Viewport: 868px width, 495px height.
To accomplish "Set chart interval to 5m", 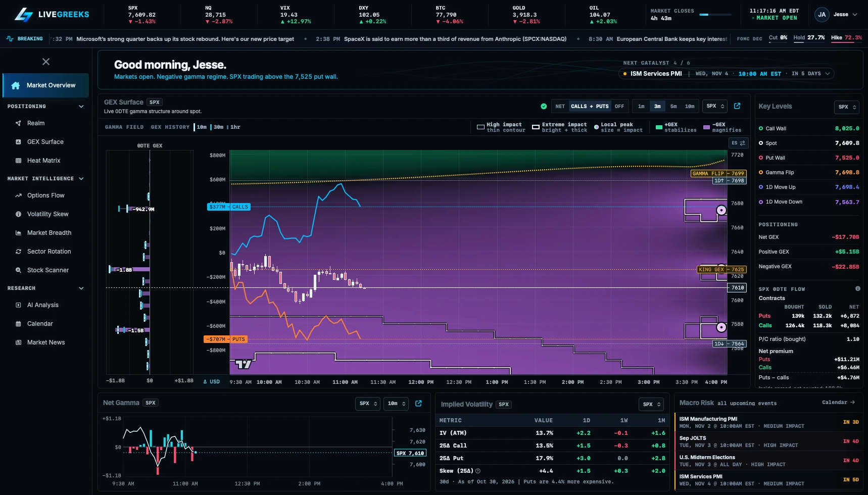I will 673,106.
